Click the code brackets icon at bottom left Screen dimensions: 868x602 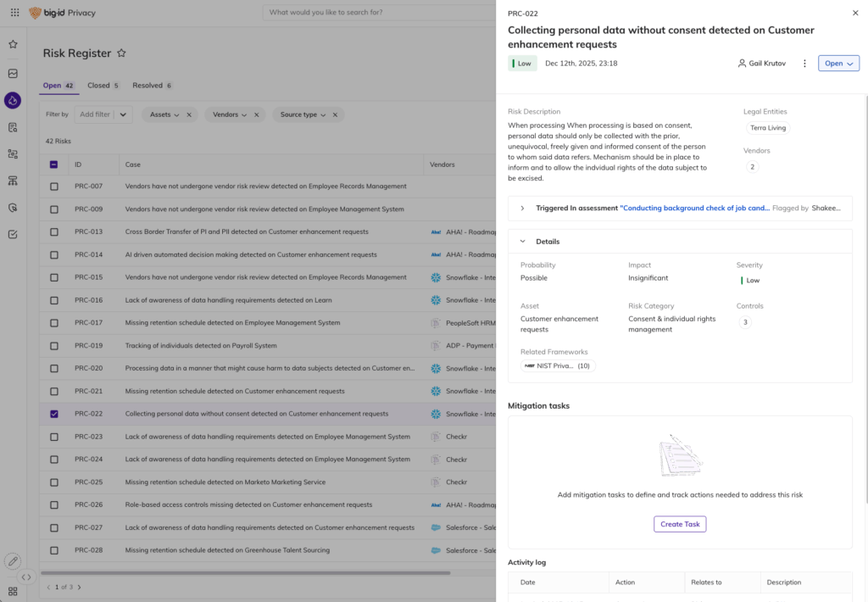pyautogui.click(x=26, y=577)
